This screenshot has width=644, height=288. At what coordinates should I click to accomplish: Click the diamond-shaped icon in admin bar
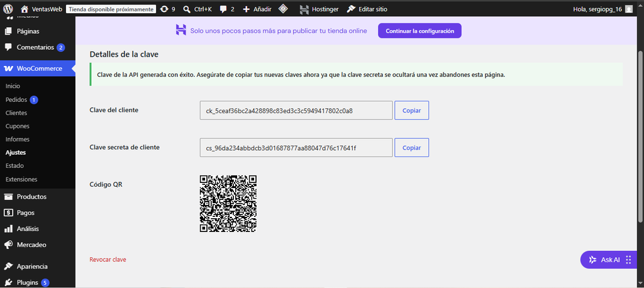[283, 9]
